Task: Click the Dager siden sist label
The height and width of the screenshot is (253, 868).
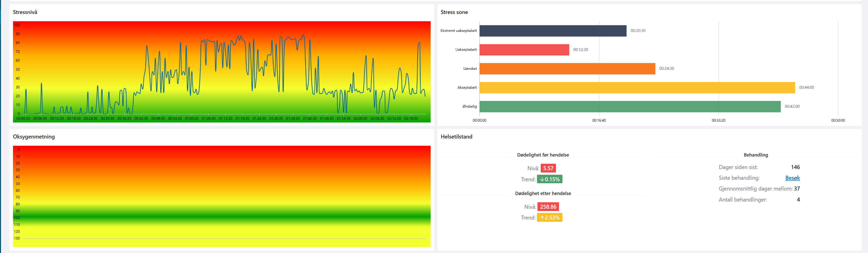Action: coord(738,167)
